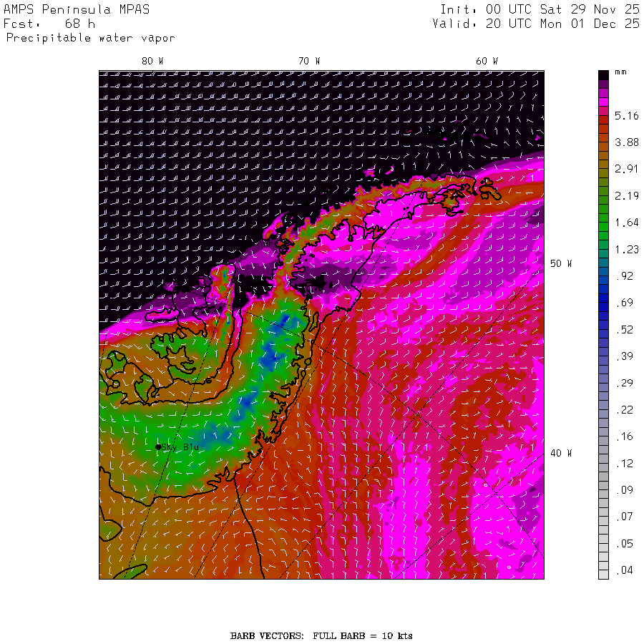Pick the .22 legend entry

pos(625,410)
